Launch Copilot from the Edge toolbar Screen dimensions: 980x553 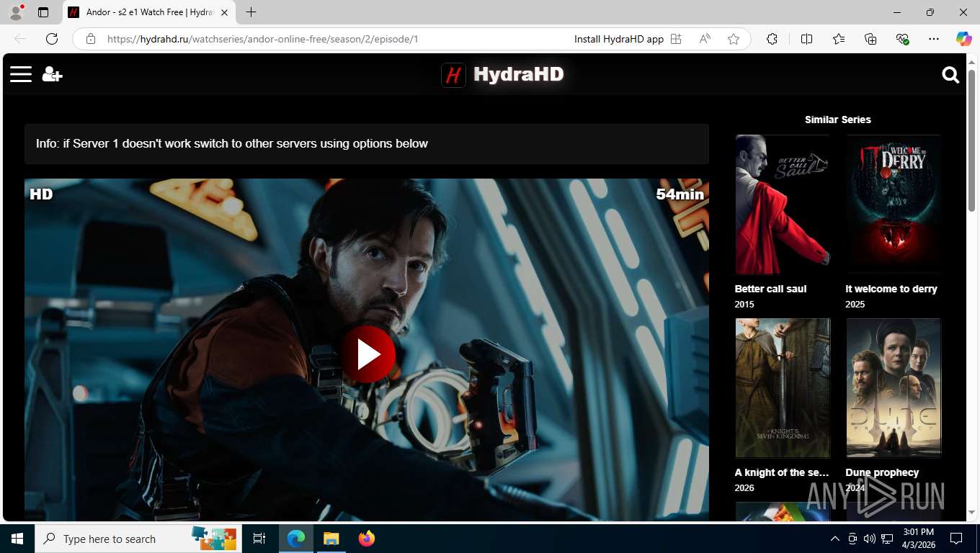point(963,39)
